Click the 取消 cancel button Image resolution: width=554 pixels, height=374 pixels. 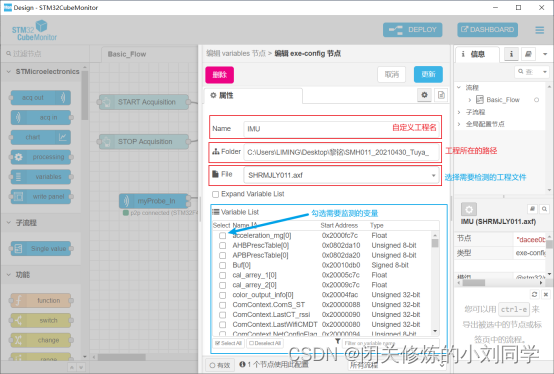(391, 75)
